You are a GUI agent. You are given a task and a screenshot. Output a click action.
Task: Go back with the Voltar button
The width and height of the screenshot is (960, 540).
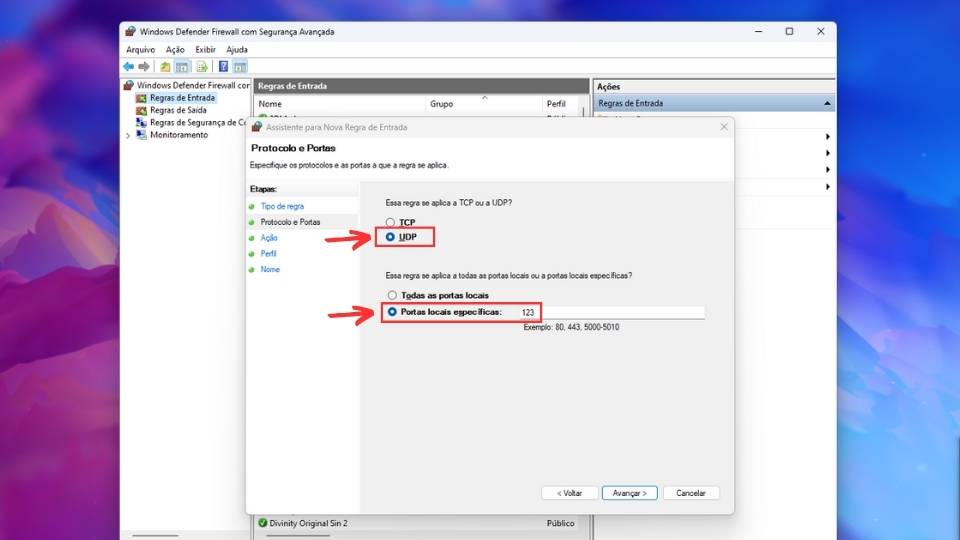click(x=570, y=493)
